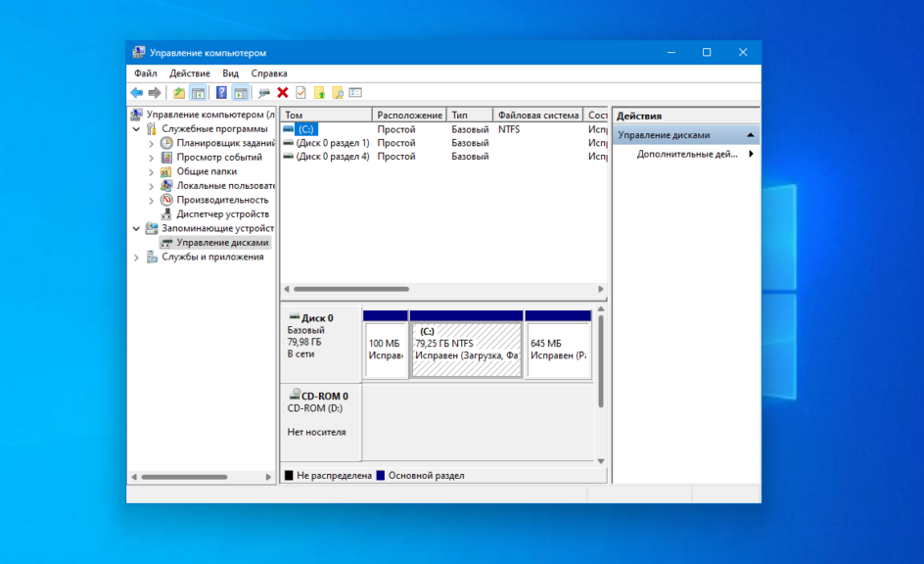The height and width of the screenshot is (564, 924).
Task: Click the checkmark Properties toolbar icon
Action: (x=300, y=93)
